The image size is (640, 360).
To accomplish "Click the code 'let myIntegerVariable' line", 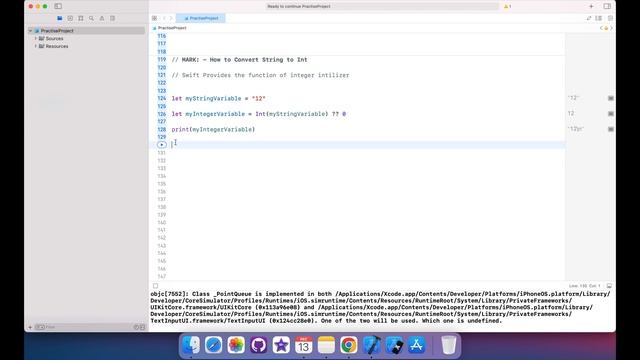I will click(259, 114).
